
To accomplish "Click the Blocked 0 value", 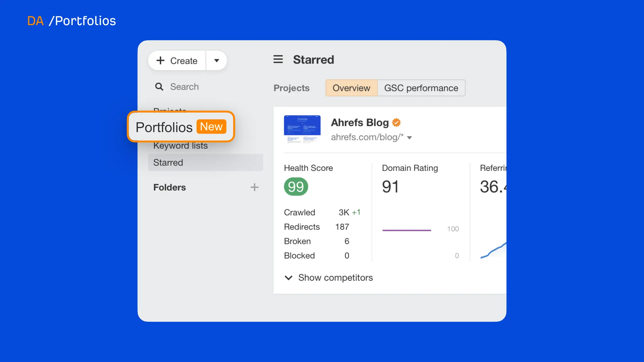I will (x=347, y=256).
